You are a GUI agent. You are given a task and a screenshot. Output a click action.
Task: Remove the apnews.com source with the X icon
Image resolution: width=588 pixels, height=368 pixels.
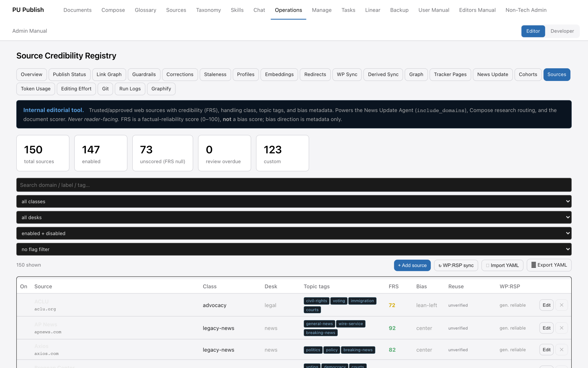[561, 328]
